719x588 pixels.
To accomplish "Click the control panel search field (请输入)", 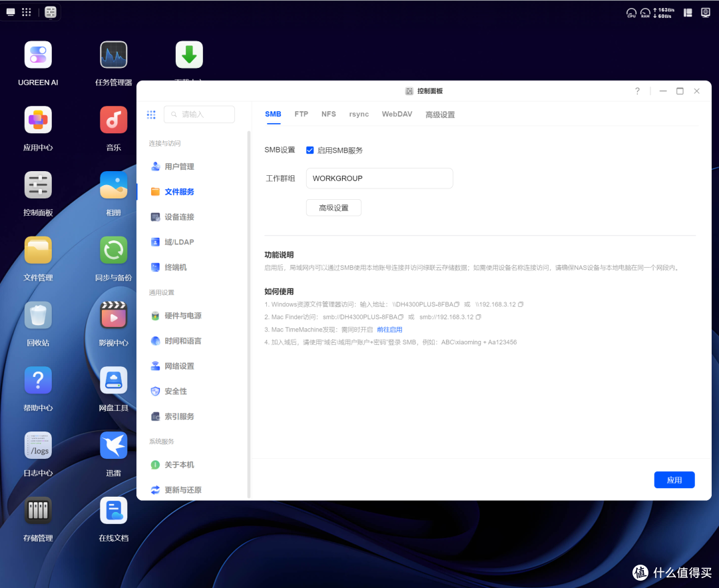I will [200, 115].
